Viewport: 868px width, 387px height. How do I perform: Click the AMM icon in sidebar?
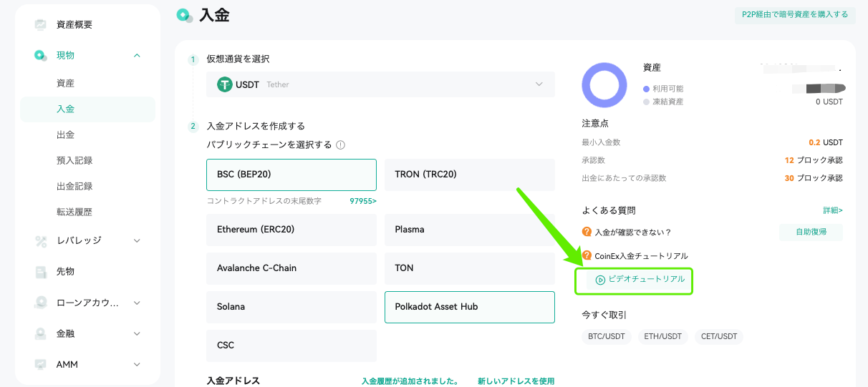click(41, 365)
